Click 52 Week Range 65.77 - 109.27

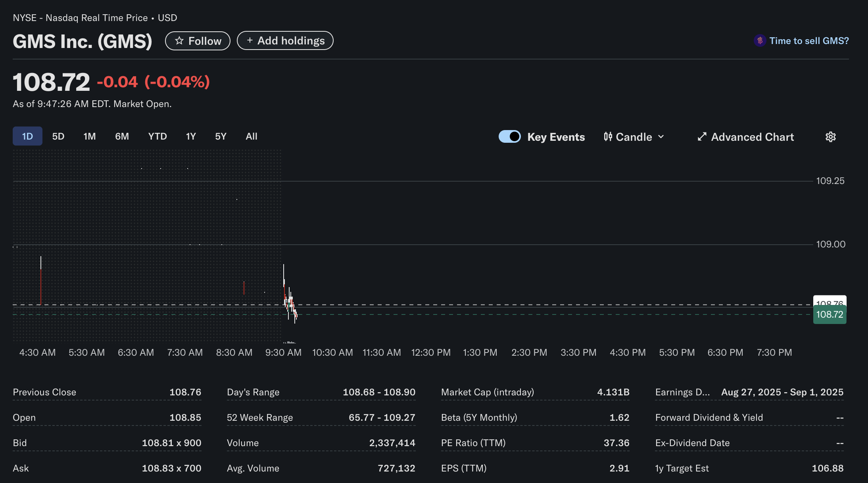click(x=382, y=418)
